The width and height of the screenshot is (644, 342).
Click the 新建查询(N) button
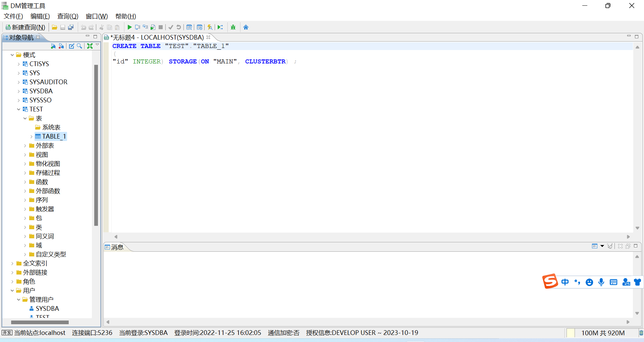[x=25, y=27]
